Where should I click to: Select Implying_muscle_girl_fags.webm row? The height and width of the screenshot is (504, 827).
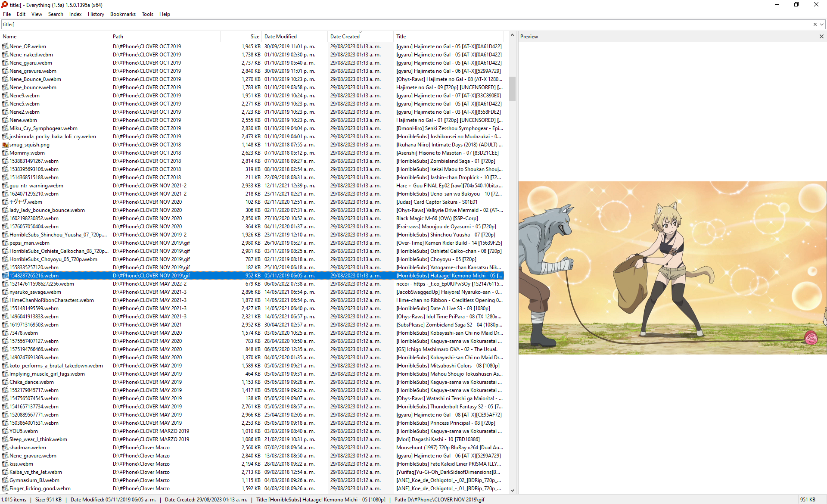click(x=252, y=374)
